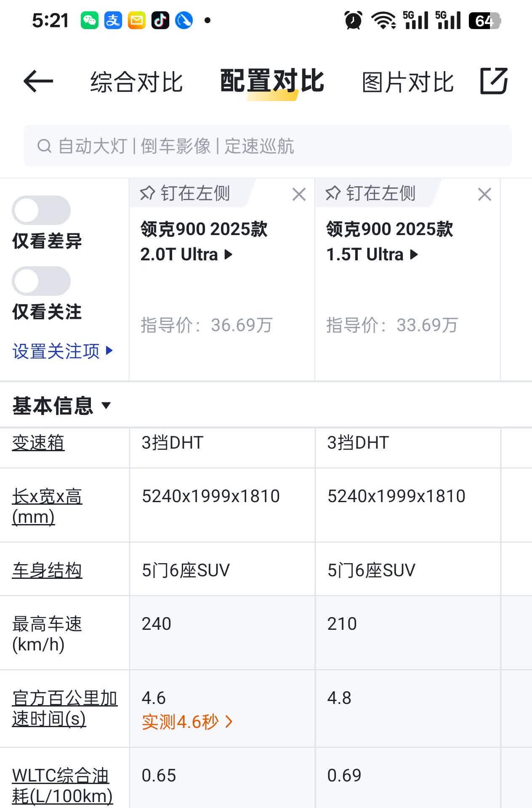Tap the search magnifier icon
The image size is (532, 808).
click(44, 146)
